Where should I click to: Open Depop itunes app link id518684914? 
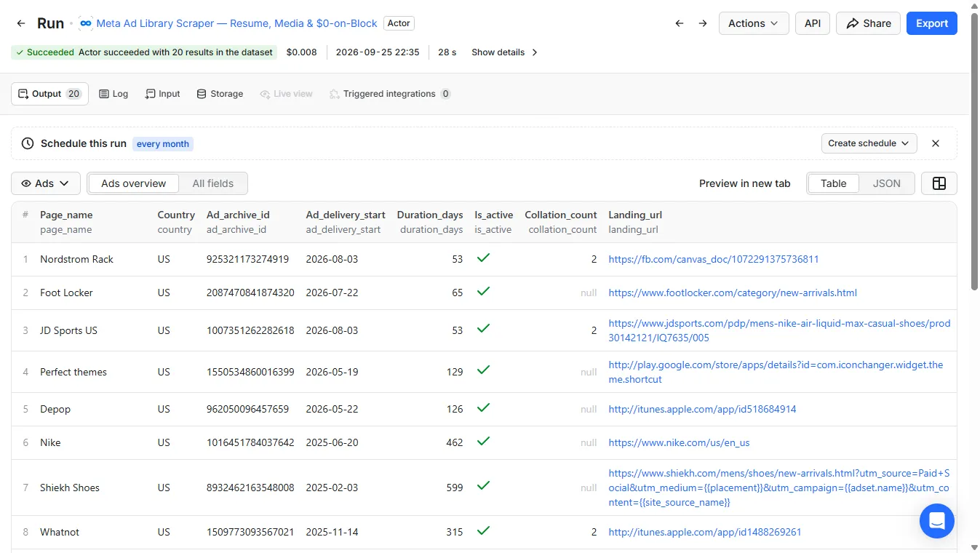coord(702,409)
